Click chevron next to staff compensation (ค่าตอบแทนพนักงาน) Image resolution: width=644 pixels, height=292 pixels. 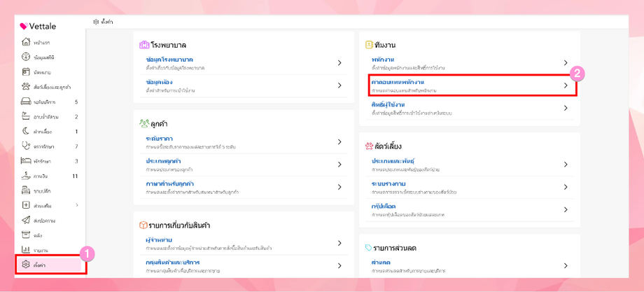click(566, 85)
